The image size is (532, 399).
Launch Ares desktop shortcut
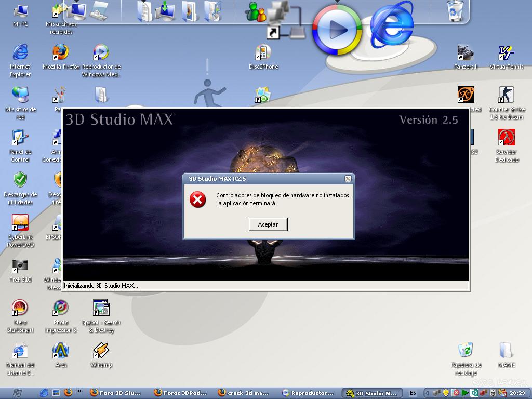(x=61, y=355)
